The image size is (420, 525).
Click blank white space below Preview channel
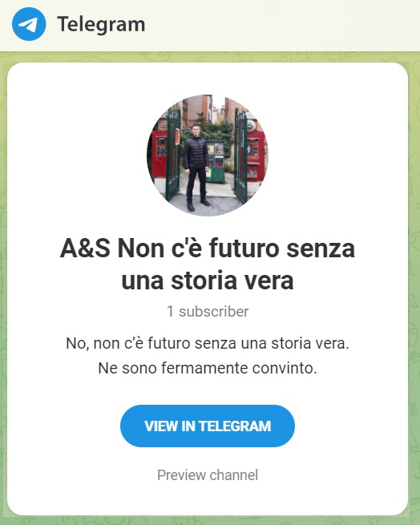[208, 499]
